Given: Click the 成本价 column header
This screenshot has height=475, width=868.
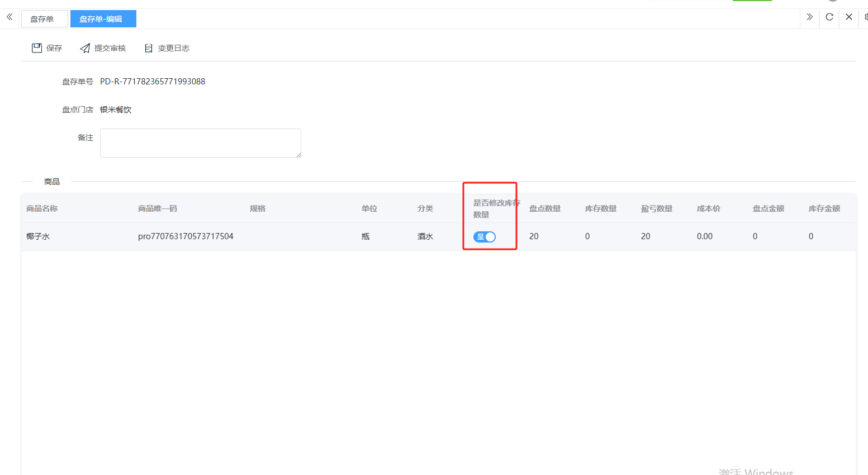Looking at the screenshot, I should [x=708, y=208].
